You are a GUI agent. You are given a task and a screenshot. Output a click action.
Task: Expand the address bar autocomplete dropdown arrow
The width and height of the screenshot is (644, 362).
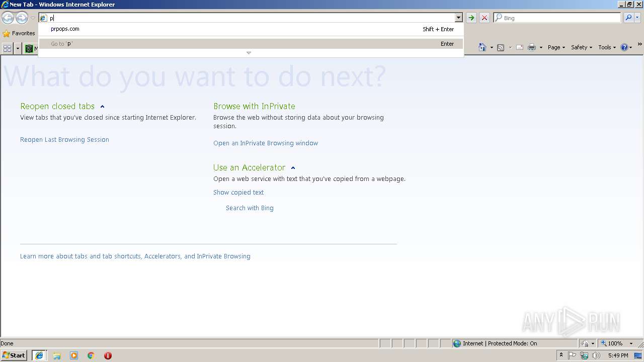click(x=458, y=18)
